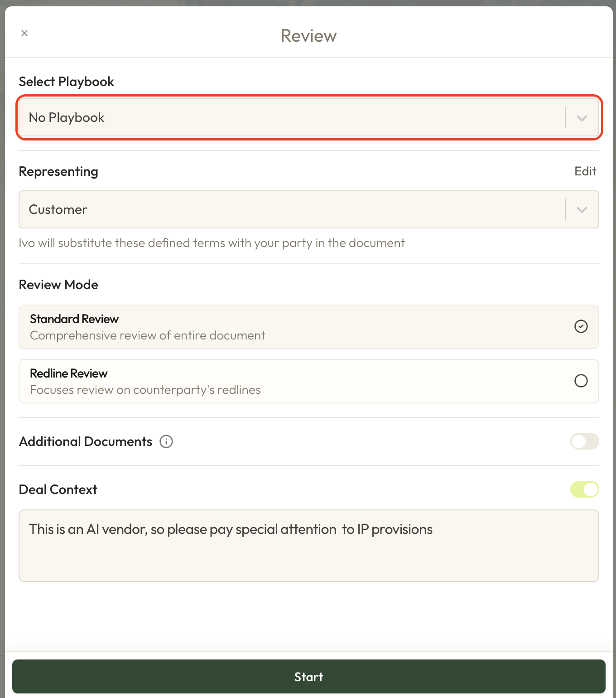The width and height of the screenshot is (616, 698).
Task: Click the info icon next to Additional Documents
Action: [166, 441]
